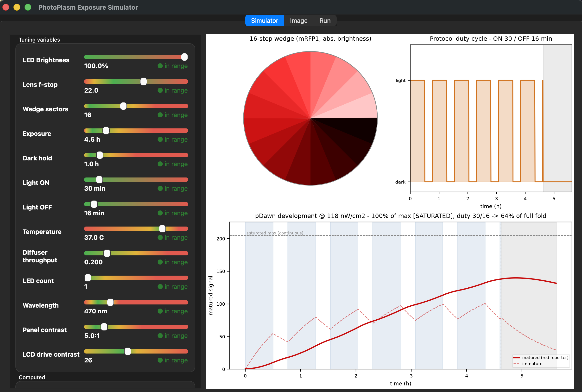Click the green in-range dot for LED Brightness
The image size is (582, 392).
pyautogui.click(x=160, y=66)
